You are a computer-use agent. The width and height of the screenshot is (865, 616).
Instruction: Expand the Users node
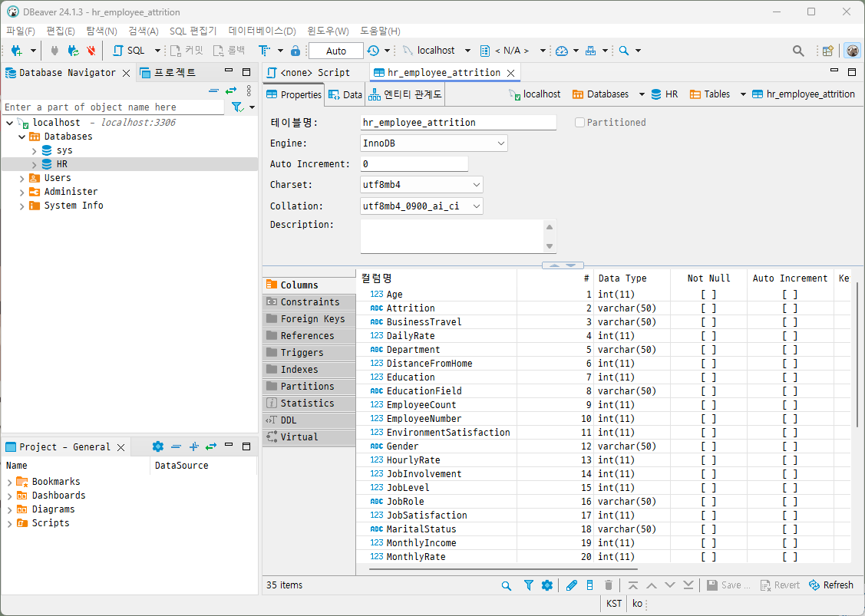point(21,178)
